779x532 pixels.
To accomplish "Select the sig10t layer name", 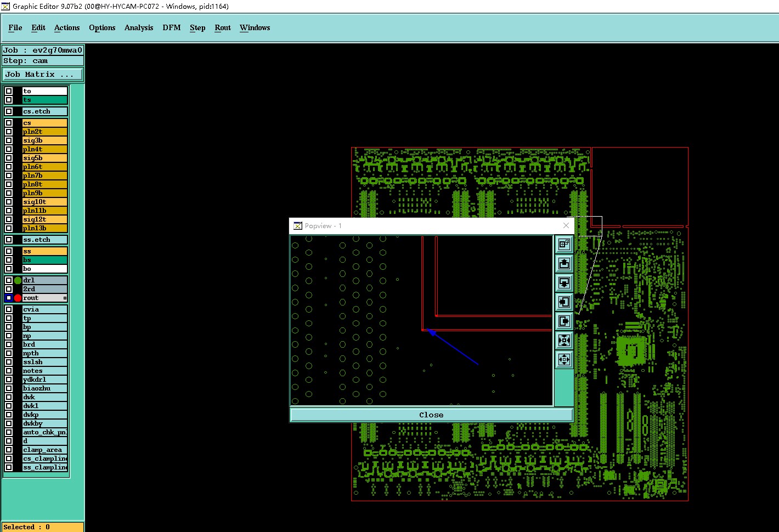I will click(45, 202).
